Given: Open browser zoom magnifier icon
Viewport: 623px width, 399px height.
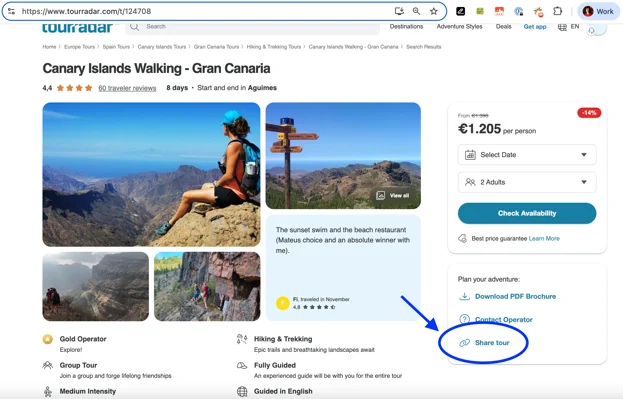Looking at the screenshot, I should pos(416,11).
